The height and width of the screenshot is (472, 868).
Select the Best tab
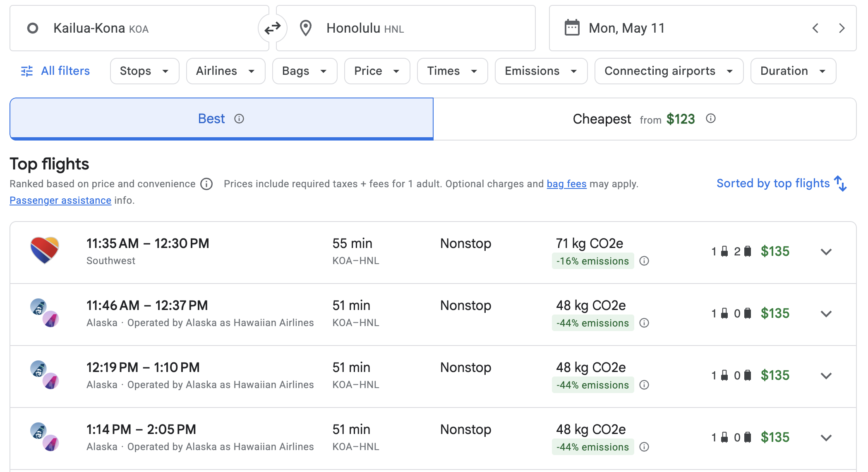(x=221, y=119)
